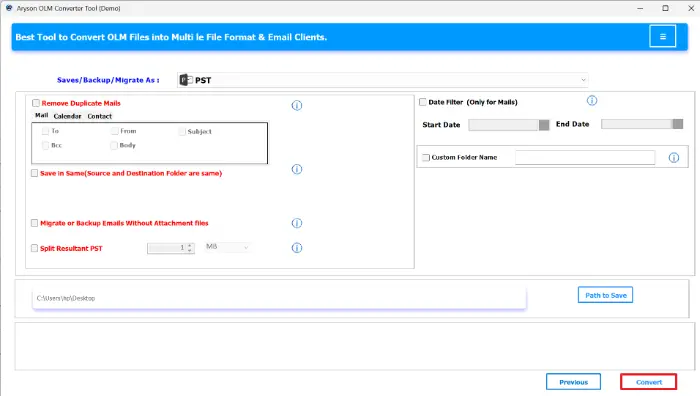Image resolution: width=700 pixels, height=396 pixels.
Task: Open the Start Date calendar picker
Action: [544, 125]
